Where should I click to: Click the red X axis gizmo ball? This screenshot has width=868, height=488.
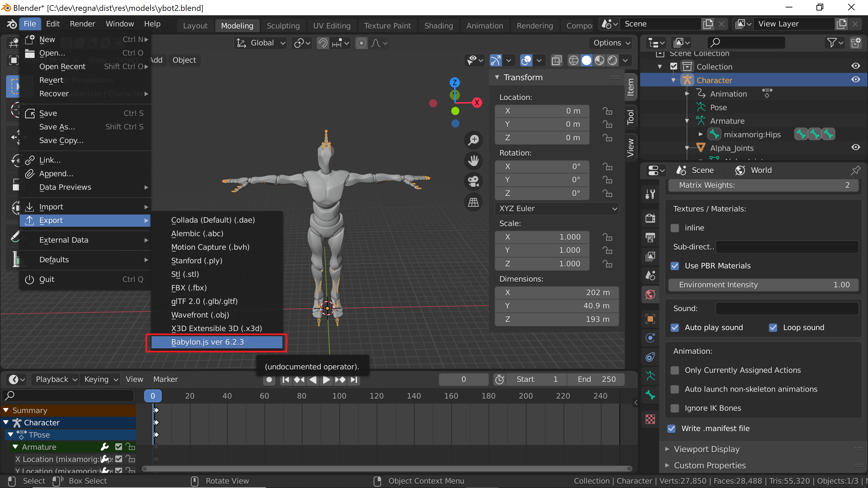tap(477, 103)
